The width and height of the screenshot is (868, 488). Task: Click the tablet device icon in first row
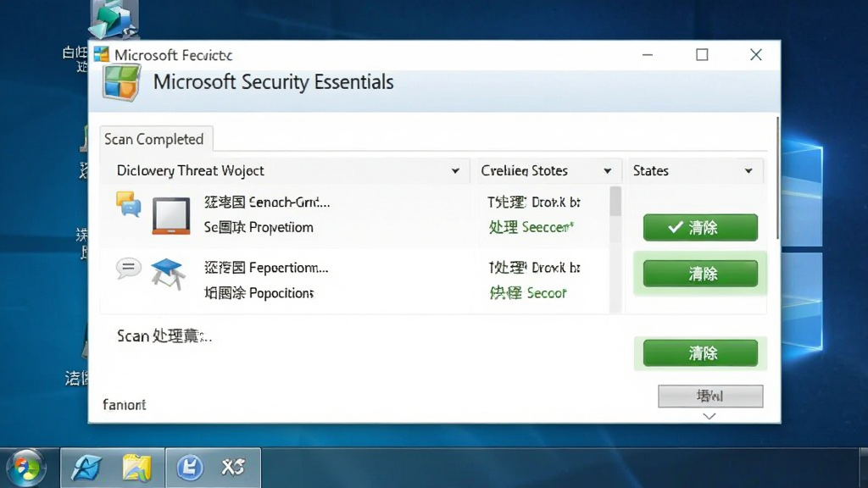tap(171, 216)
